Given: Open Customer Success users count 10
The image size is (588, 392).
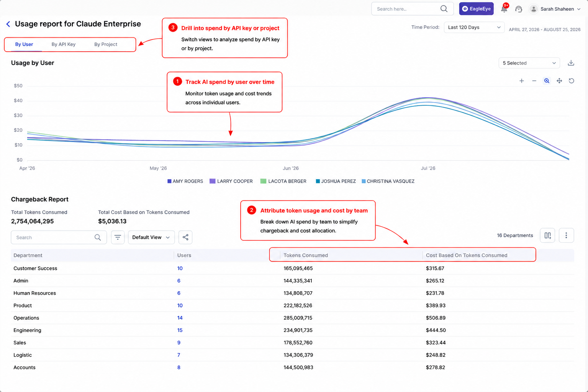Looking at the screenshot, I should (180, 268).
